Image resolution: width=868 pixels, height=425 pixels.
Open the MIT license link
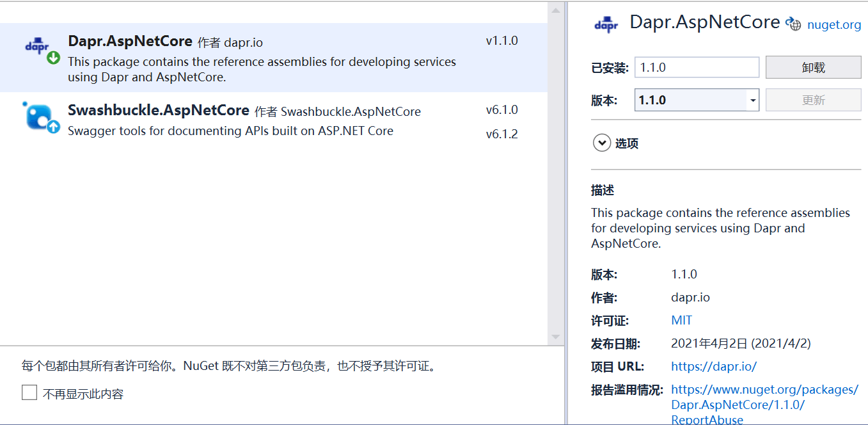681,320
